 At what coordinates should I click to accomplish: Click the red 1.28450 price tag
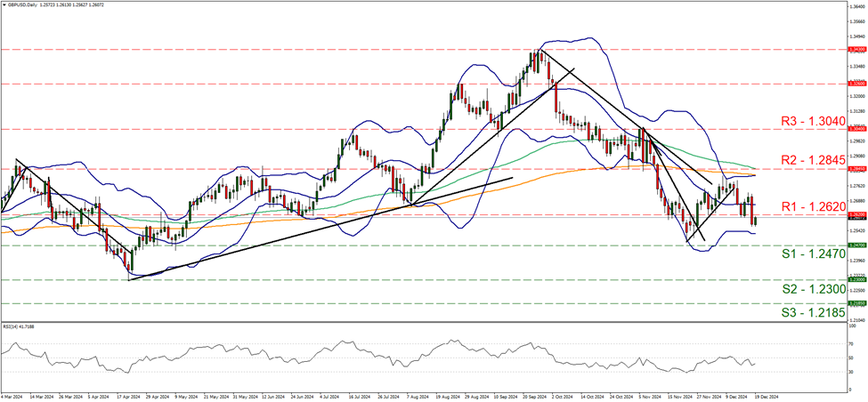click(856, 169)
